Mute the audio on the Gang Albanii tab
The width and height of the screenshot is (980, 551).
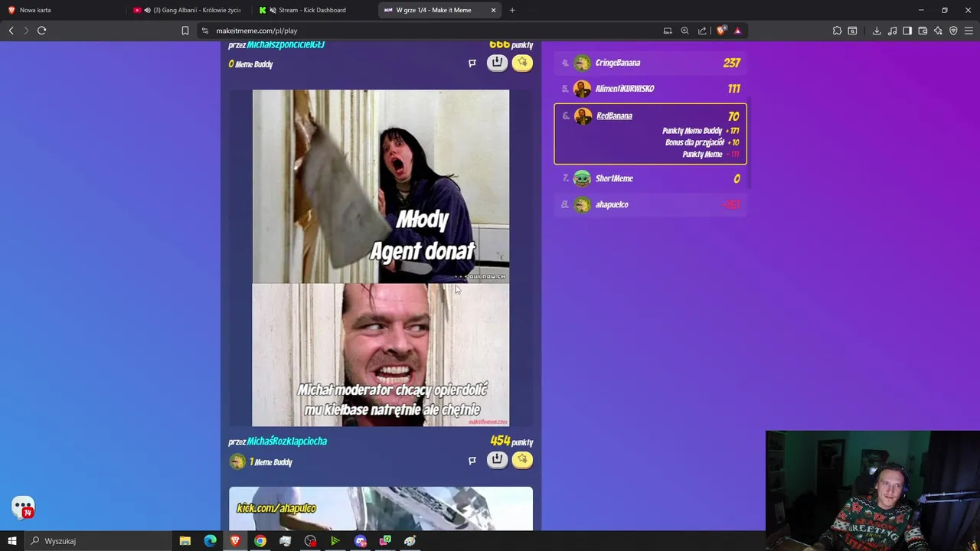[x=147, y=10]
